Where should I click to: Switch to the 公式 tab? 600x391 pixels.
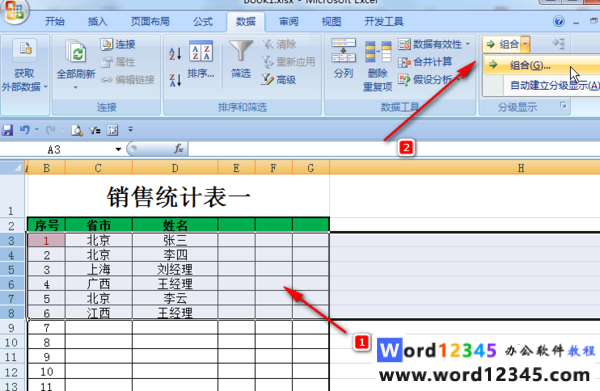[203, 21]
